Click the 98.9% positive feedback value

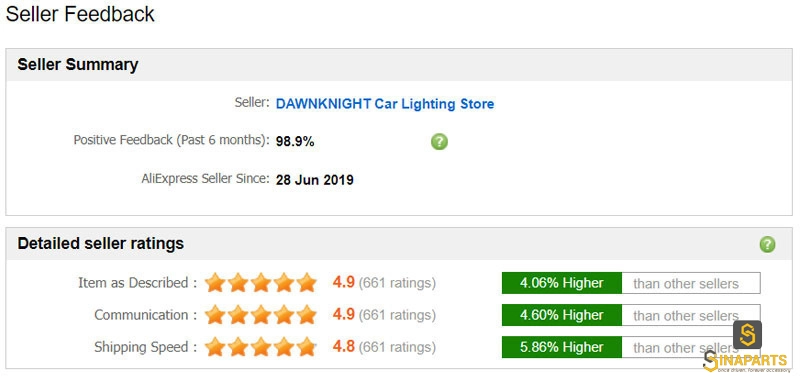tap(295, 142)
